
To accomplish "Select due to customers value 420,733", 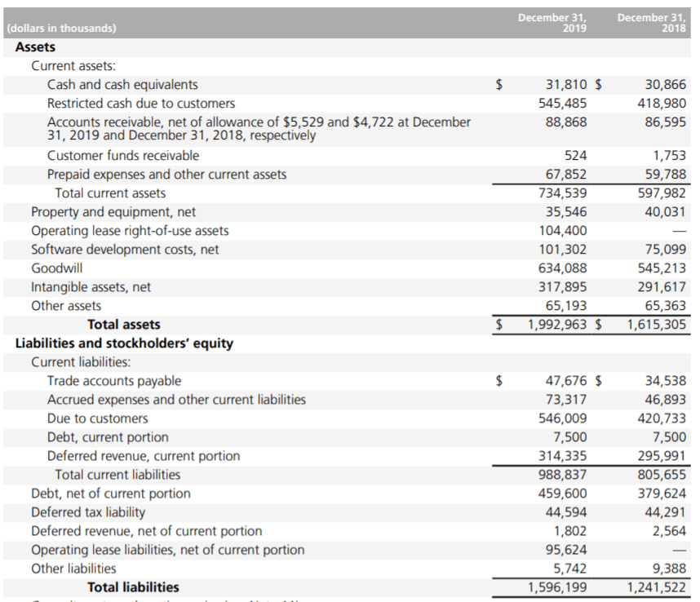I will coord(662,418).
